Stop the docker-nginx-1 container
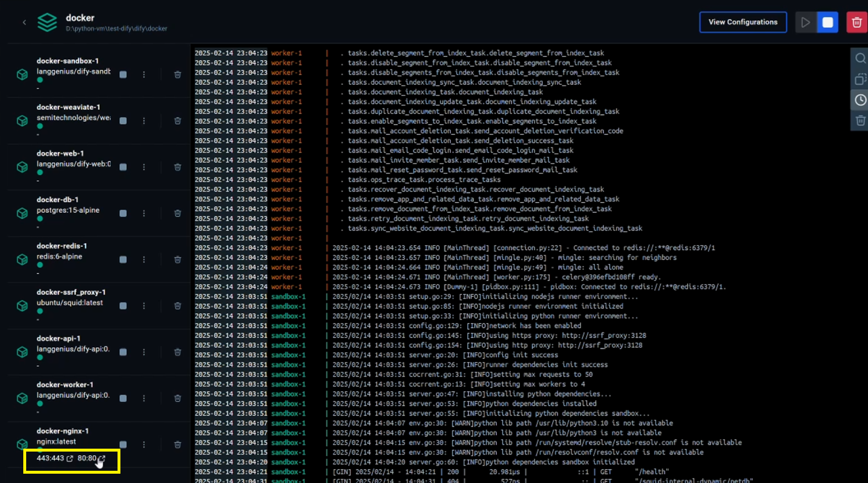868x483 pixels. (x=123, y=445)
